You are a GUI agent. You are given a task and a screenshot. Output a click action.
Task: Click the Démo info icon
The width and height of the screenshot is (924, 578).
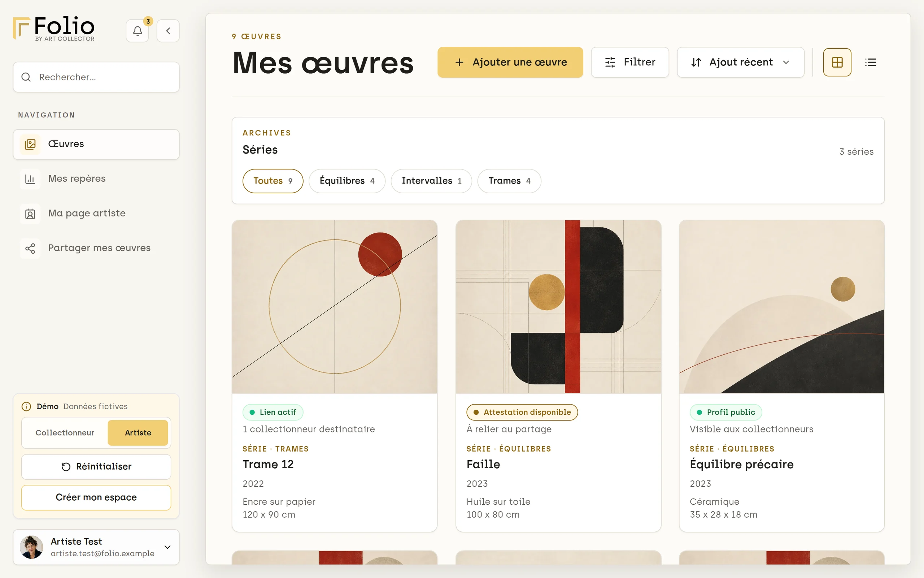(x=26, y=406)
